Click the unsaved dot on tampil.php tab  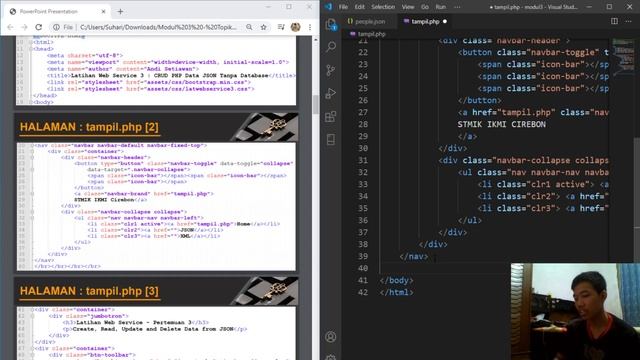(445, 21)
